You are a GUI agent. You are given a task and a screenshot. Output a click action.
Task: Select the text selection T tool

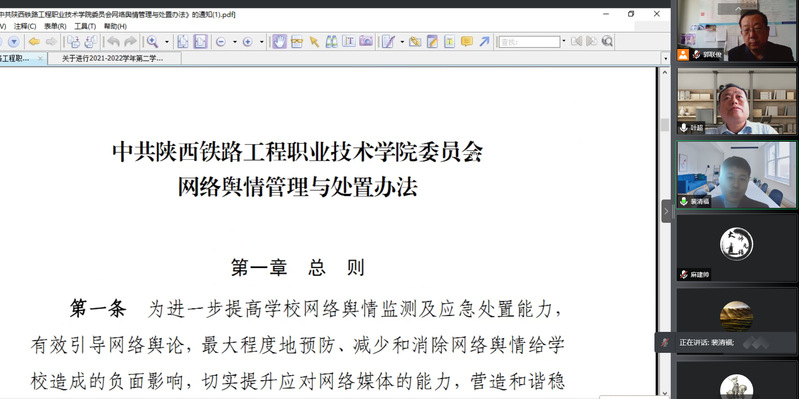(x=349, y=41)
